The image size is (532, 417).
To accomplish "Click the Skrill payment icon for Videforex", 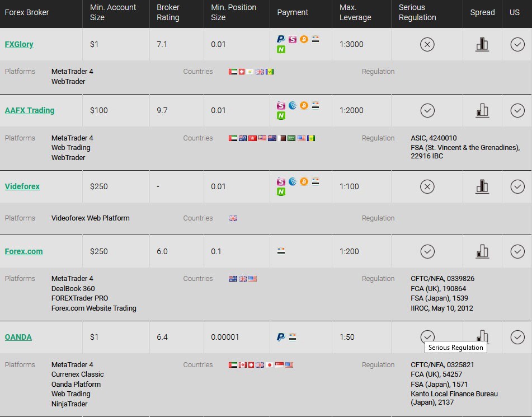I will (x=281, y=182).
